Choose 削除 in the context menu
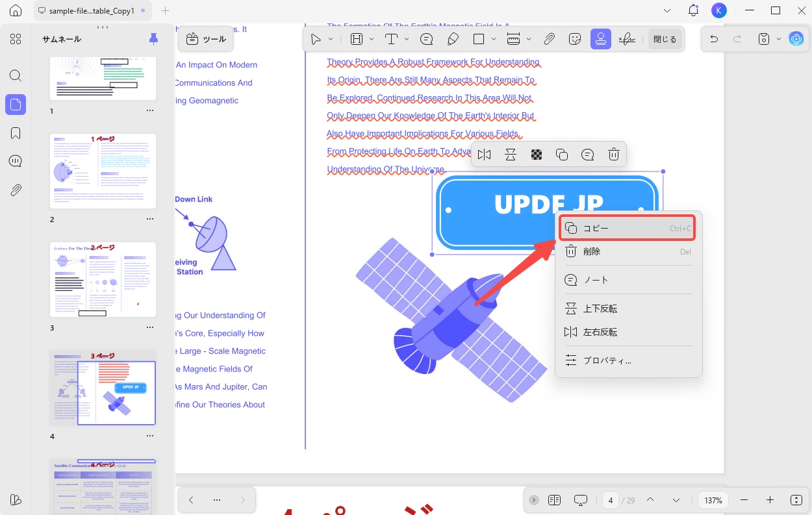 tap(628, 251)
